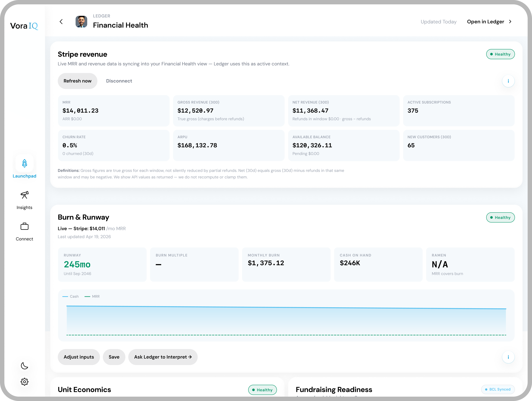Click the Burn Multiple dash value
The width and height of the screenshot is (532, 401).
158,264
